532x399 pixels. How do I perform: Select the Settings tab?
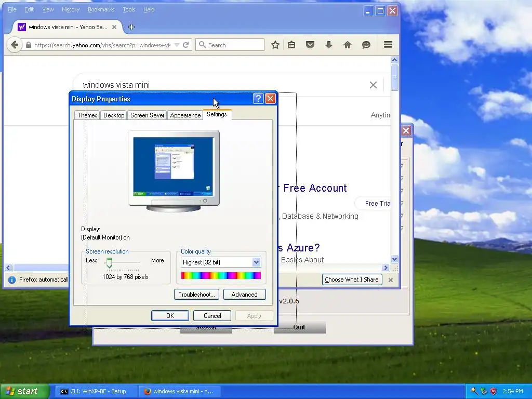[217, 114]
